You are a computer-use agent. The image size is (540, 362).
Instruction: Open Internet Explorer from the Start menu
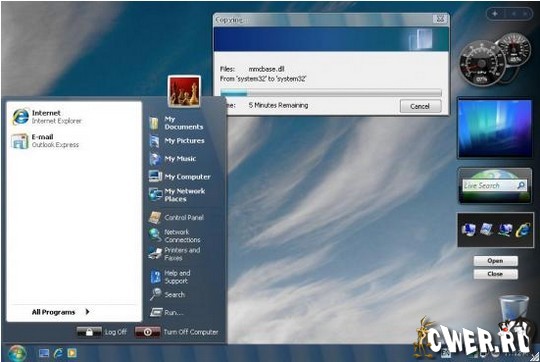(x=47, y=117)
